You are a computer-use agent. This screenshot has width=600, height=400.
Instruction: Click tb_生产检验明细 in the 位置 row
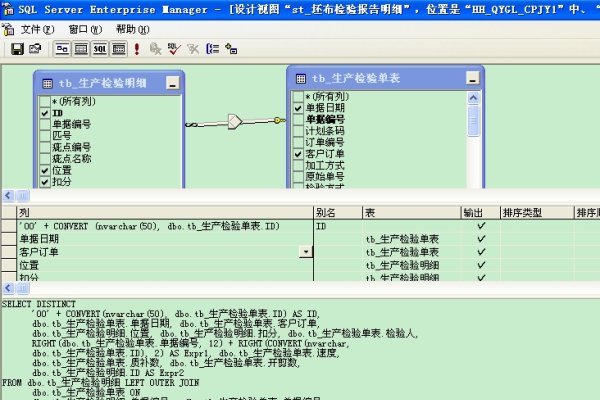402,265
